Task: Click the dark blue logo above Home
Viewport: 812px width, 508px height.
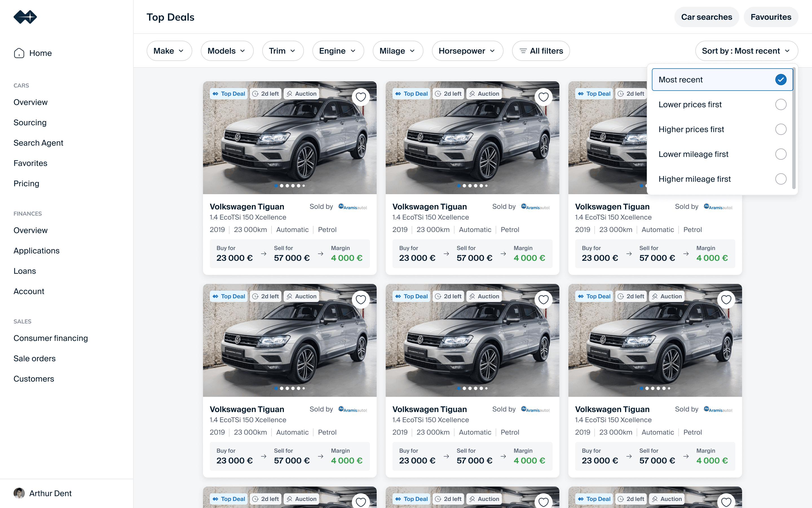Action: [25, 17]
